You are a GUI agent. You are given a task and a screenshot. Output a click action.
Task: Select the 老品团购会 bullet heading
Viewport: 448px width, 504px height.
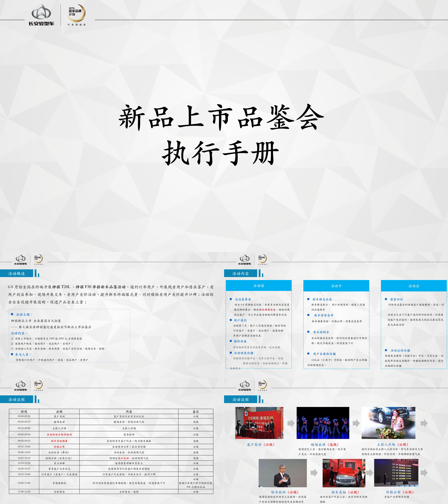[321, 332]
